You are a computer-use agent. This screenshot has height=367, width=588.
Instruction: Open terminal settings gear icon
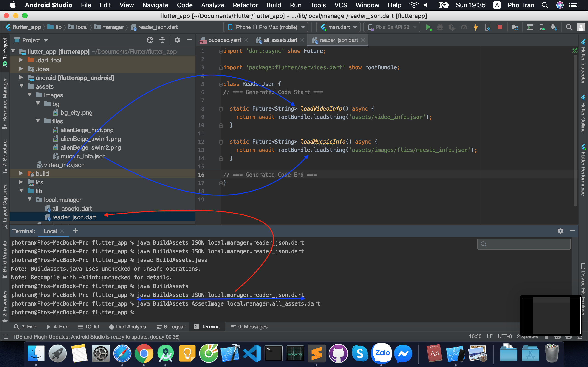click(x=560, y=231)
